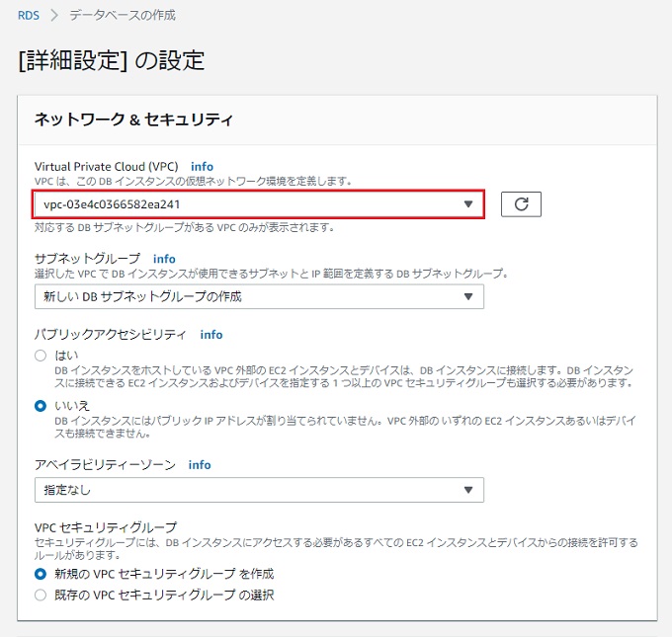This screenshot has height=637, width=672.
Task: Click データベースの作成 breadcrumb text
Action: pos(123,16)
